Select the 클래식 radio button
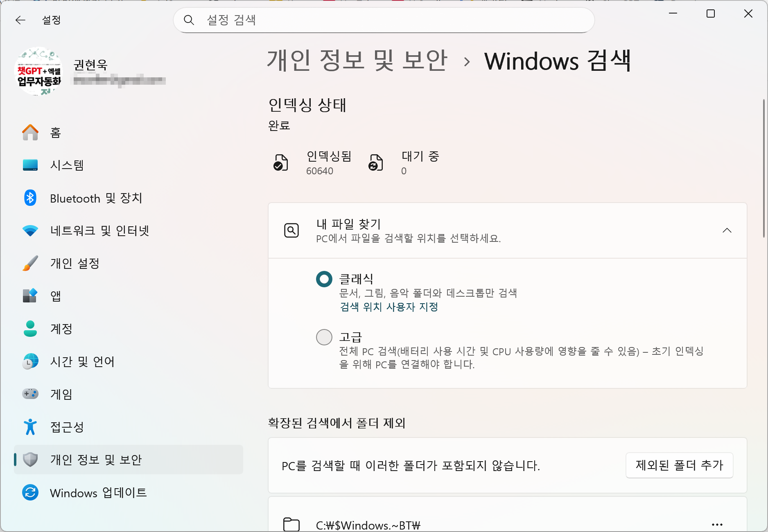The width and height of the screenshot is (768, 532). pos(324,279)
